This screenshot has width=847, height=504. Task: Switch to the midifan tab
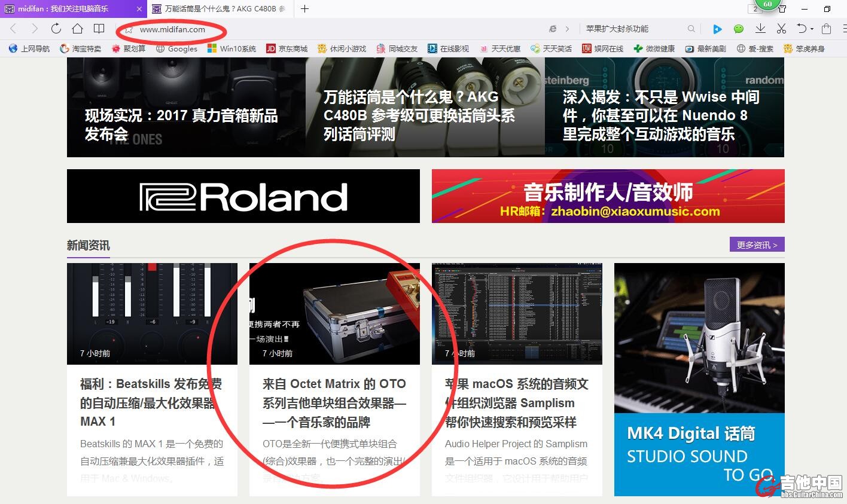click(73, 9)
